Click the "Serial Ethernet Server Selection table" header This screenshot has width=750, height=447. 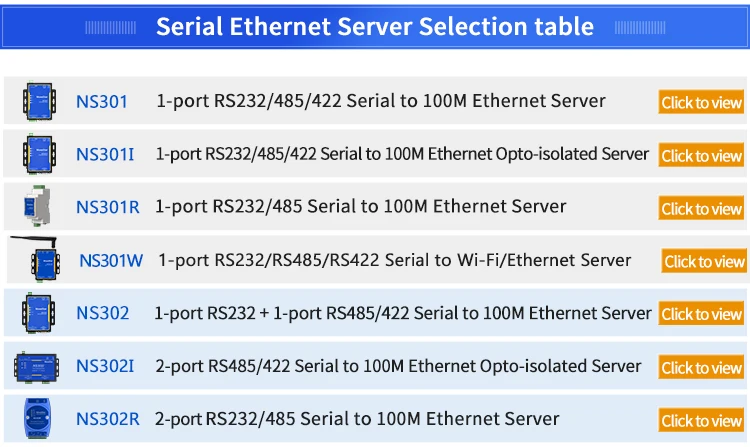click(x=375, y=27)
